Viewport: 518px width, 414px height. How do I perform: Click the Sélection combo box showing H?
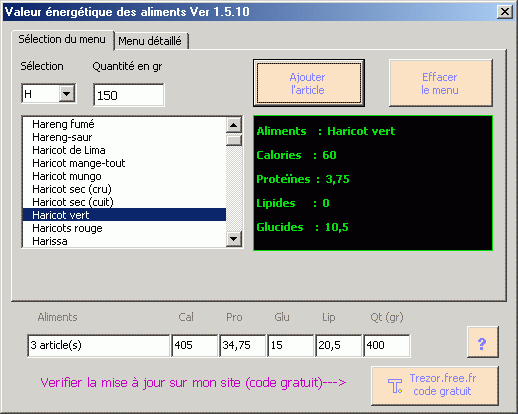tap(49, 94)
